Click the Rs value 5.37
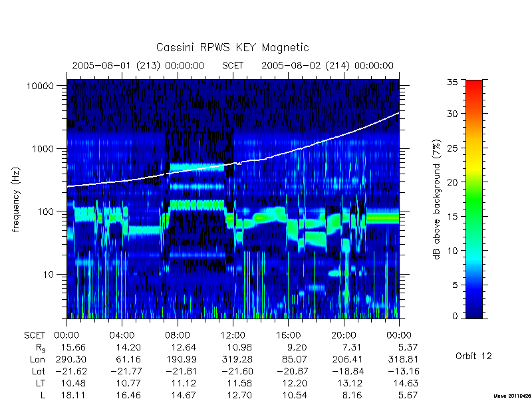The image size is (532, 399). pyautogui.click(x=408, y=347)
